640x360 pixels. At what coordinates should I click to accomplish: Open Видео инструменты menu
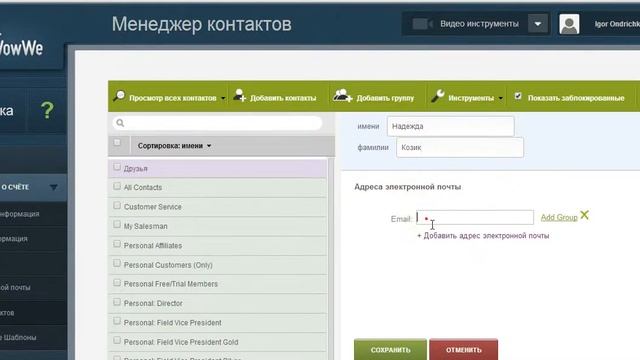(479, 24)
